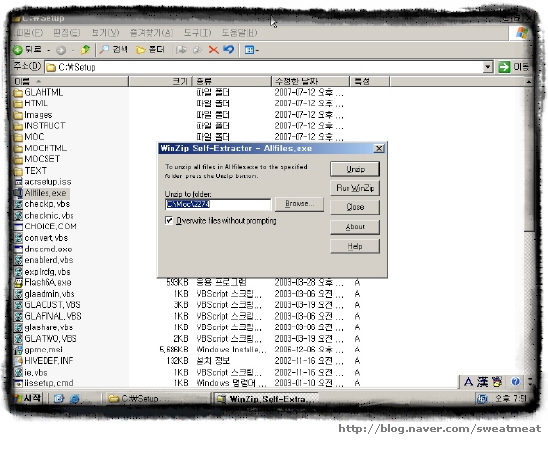This screenshot has width=548, height=450.
Task: Click the Browse... button
Action: tap(299, 204)
